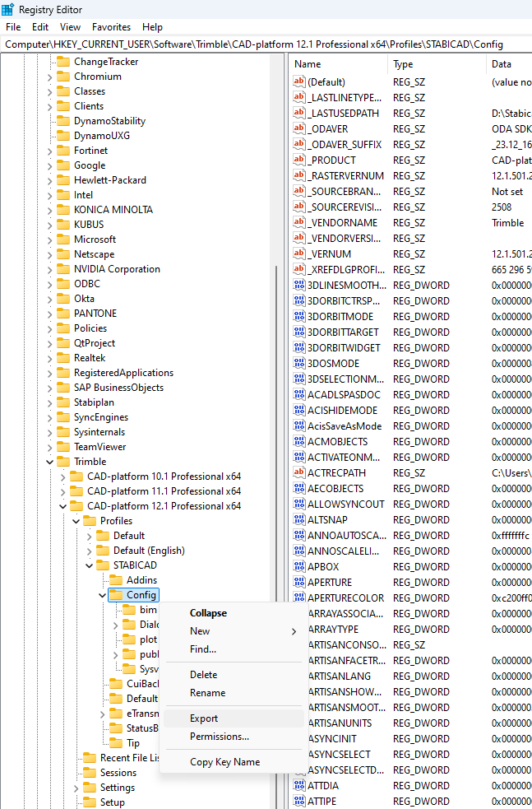The image size is (532, 809).
Task: Click the 3DOSMODE DWORD icon
Action: [299, 363]
